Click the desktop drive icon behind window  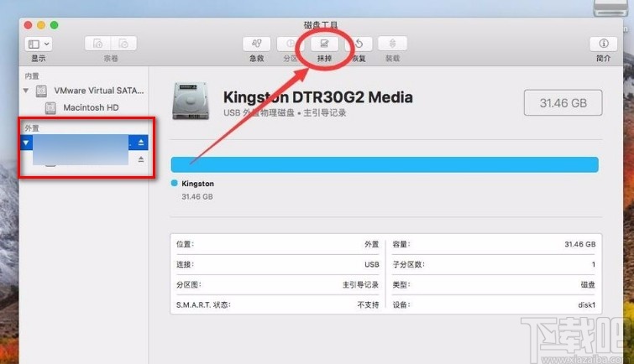point(610,8)
